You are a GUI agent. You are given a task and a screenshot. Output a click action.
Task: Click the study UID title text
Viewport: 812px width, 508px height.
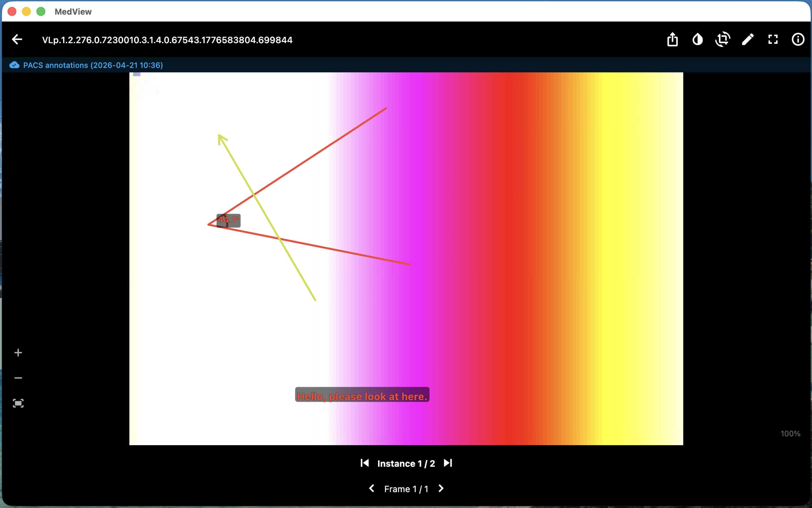167,40
